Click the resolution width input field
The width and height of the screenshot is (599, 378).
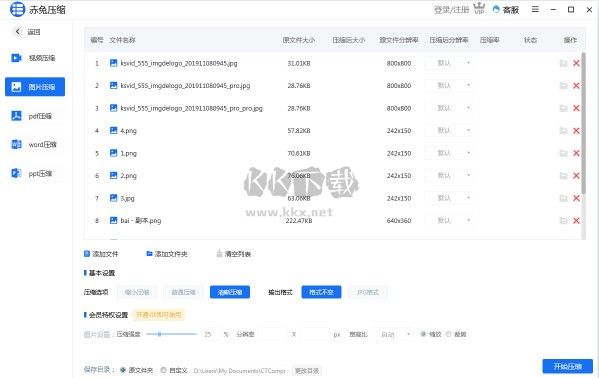272,334
